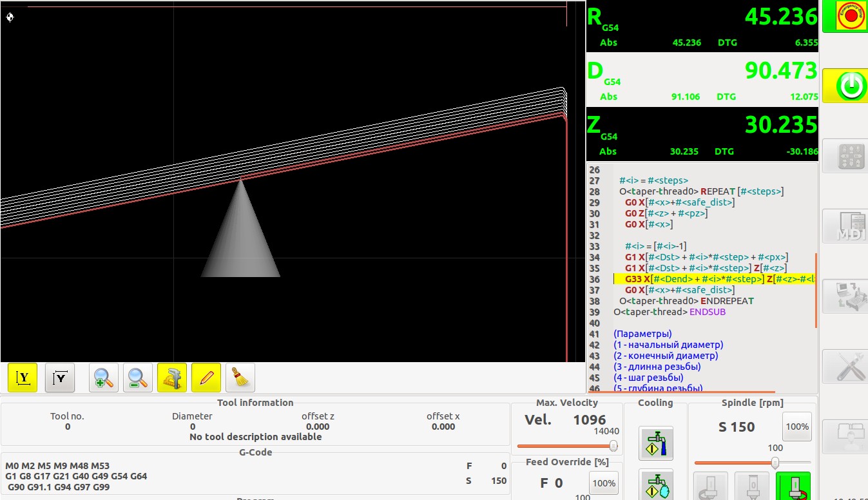Viewport: 868px width, 500px height.
Task: Click line 29 G0 X safe_dist
Action: (x=680, y=202)
